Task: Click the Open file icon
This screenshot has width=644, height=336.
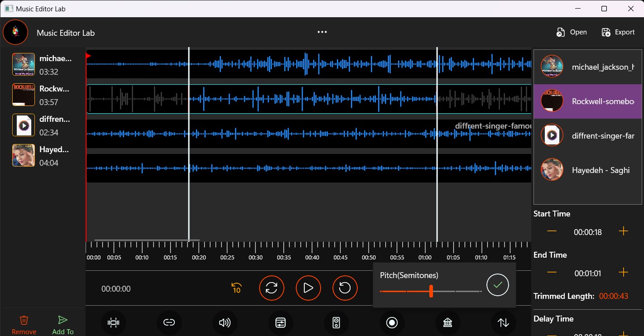Action: [x=561, y=32]
